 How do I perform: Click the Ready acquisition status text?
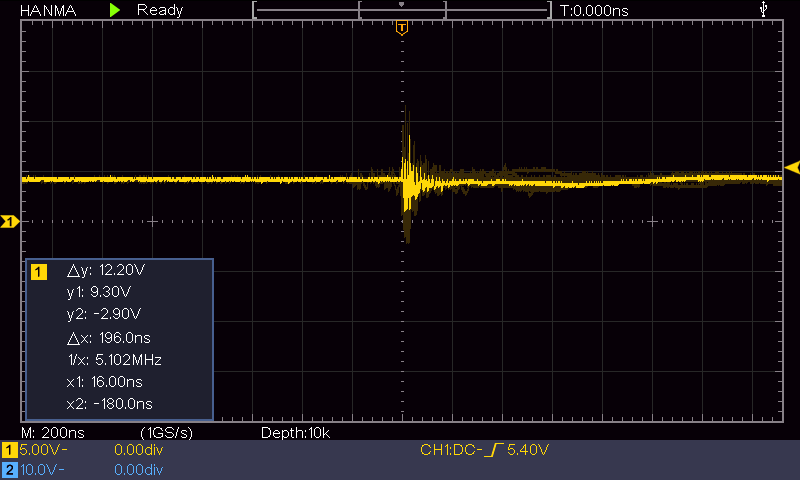click(160, 10)
